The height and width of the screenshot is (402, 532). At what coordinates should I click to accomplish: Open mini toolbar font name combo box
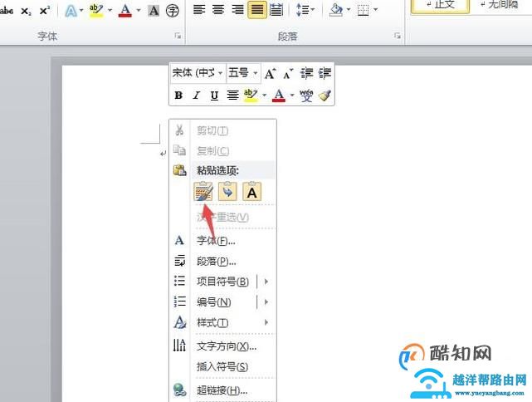198,72
